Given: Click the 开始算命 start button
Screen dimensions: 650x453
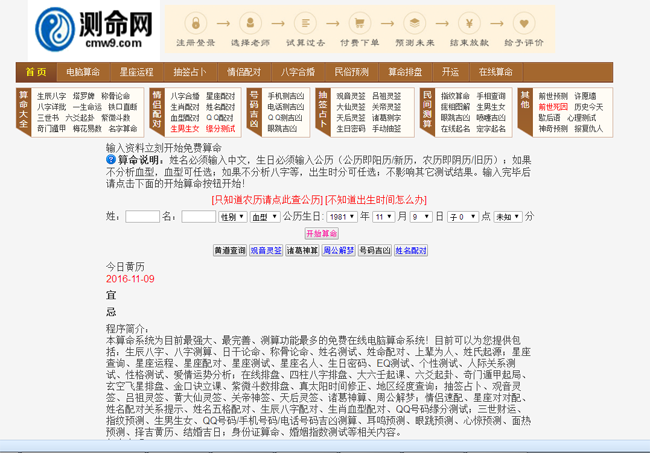Looking at the screenshot, I should (x=321, y=233).
